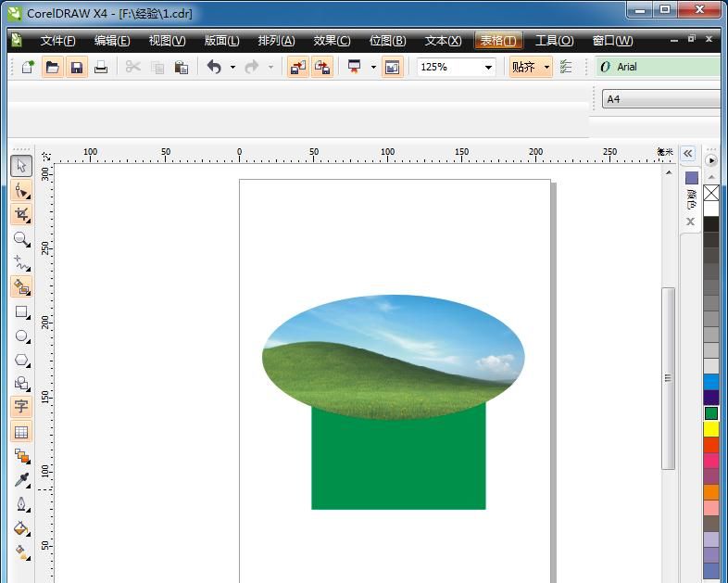
Task: Select the Pick tool arrow
Action: pyautogui.click(x=21, y=166)
